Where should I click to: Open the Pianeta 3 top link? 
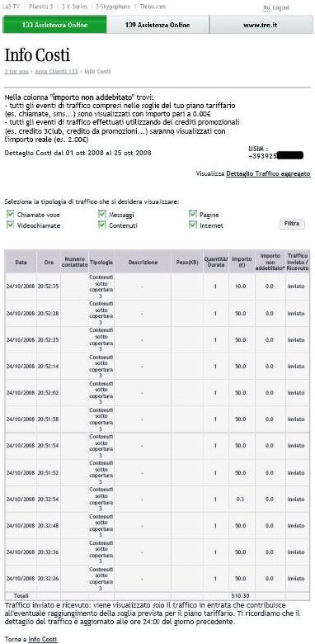[x=40, y=7]
